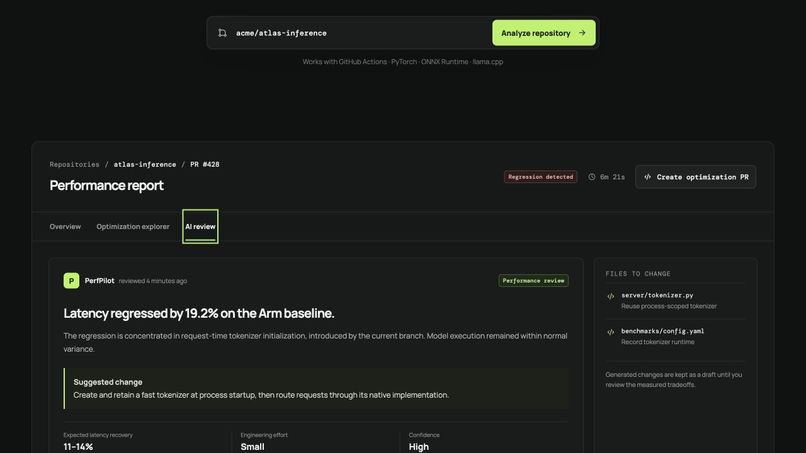Click code icon on Create optimization PR
Viewport: 806px width, 453px height.
(648, 177)
